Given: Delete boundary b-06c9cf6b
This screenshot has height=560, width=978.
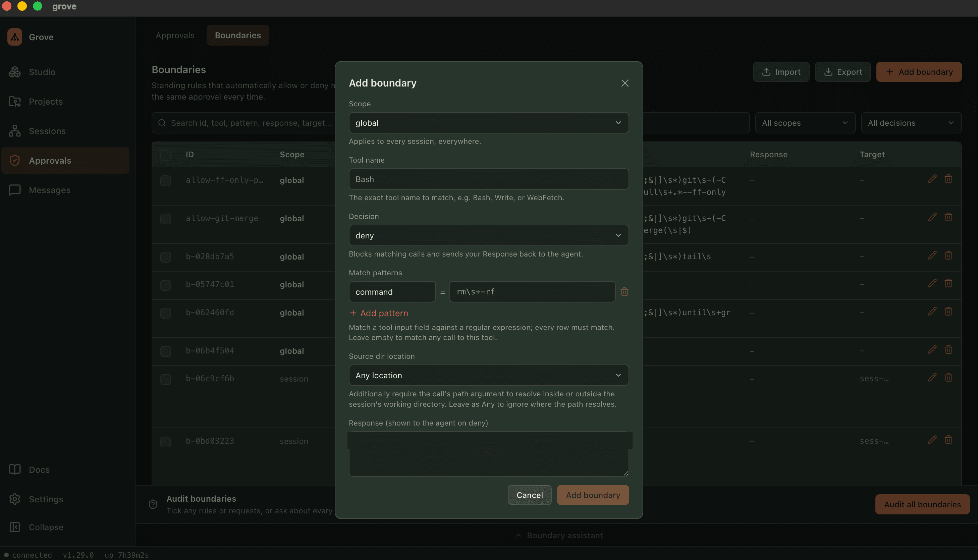Looking at the screenshot, I should [x=948, y=378].
